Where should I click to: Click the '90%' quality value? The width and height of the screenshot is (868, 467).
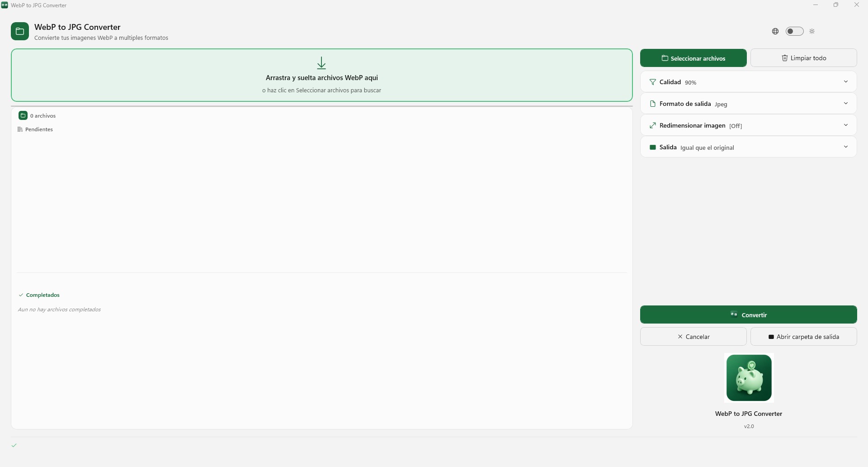point(690,82)
